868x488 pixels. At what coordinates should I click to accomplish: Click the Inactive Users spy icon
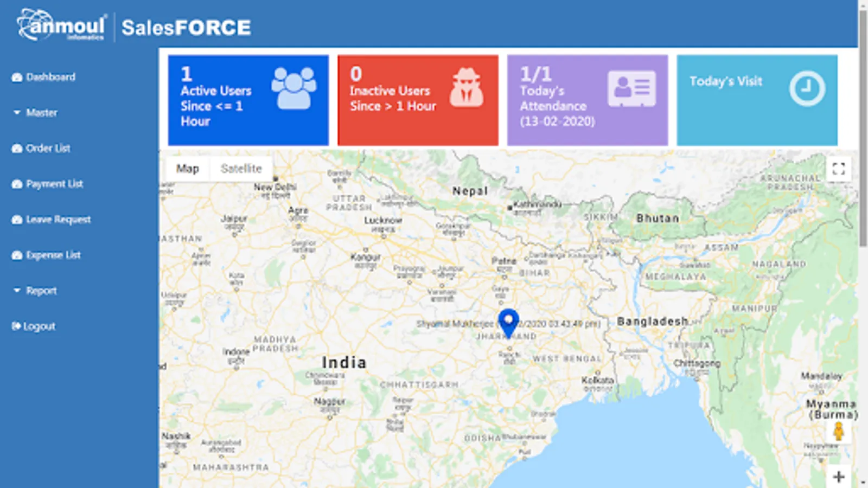[x=466, y=87]
